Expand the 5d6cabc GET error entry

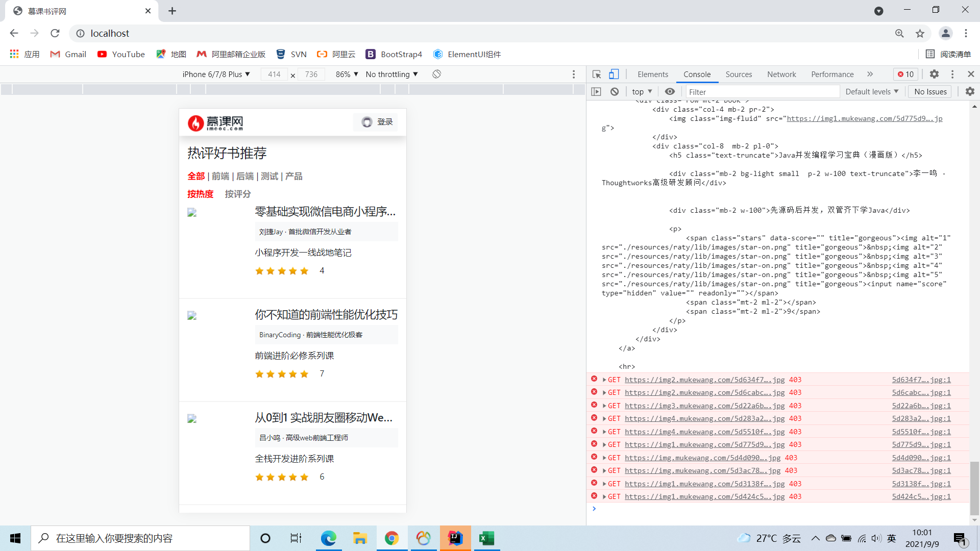pos(604,393)
